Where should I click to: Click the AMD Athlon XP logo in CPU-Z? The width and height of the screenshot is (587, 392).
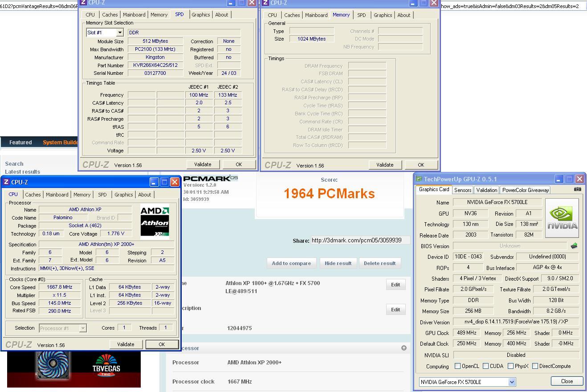155,222
